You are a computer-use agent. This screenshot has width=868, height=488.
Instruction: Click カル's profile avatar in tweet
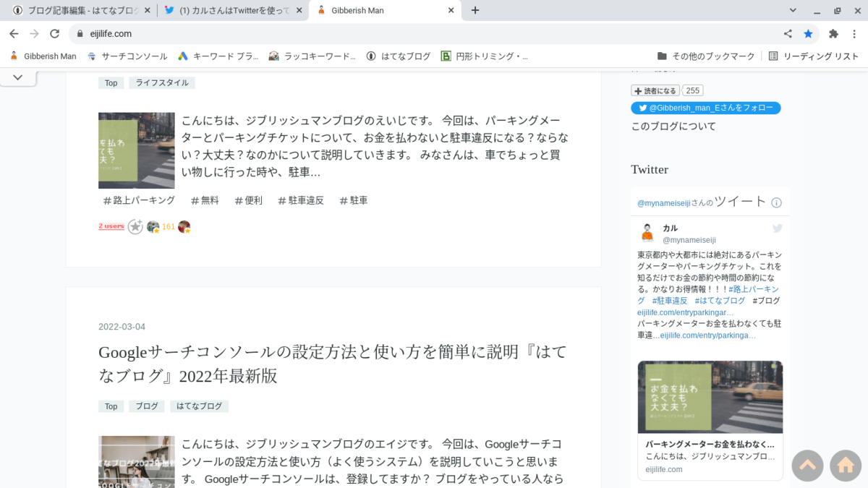point(647,233)
